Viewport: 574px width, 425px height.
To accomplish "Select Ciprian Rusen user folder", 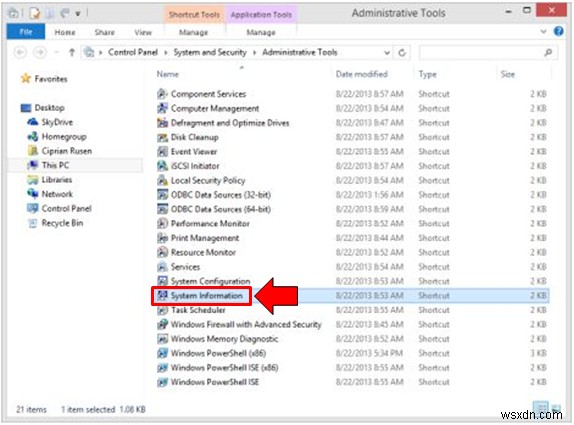I will (x=67, y=151).
